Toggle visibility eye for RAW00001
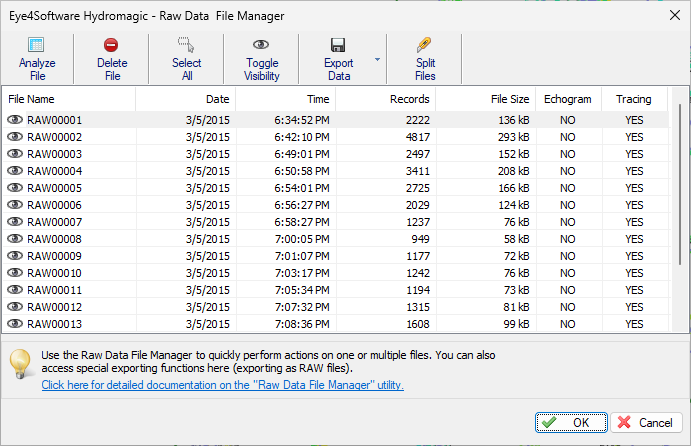This screenshot has height=446, width=691. [15, 120]
